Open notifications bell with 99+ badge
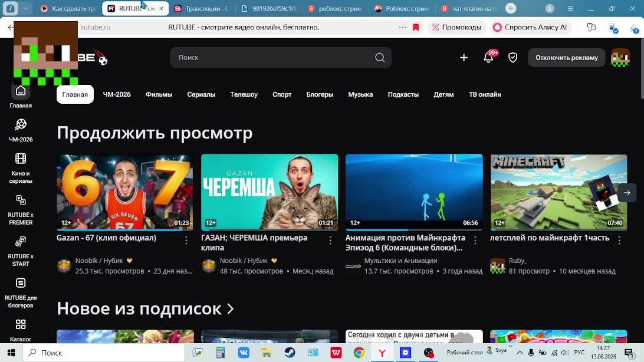This screenshot has height=362, width=644. pyautogui.click(x=489, y=57)
